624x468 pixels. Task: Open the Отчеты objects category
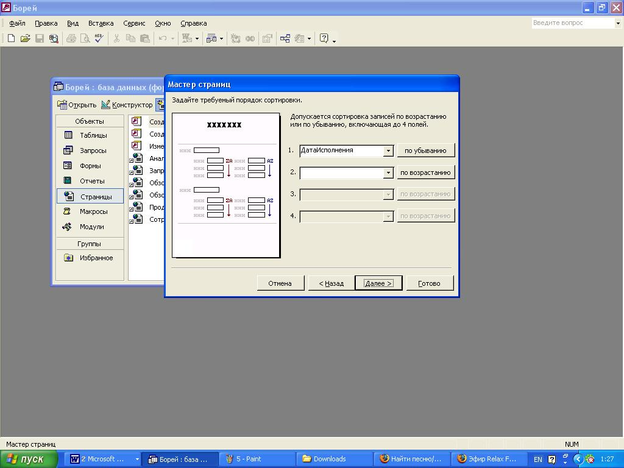click(x=92, y=181)
